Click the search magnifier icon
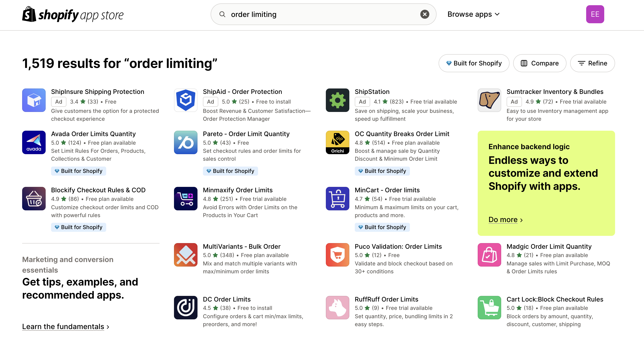 pyautogui.click(x=222, y=14)
